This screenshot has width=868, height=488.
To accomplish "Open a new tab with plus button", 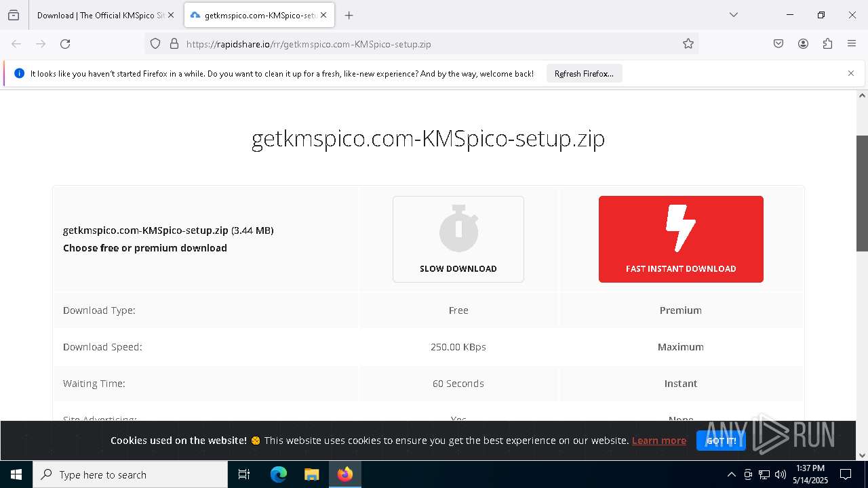I will click(349, 15).
